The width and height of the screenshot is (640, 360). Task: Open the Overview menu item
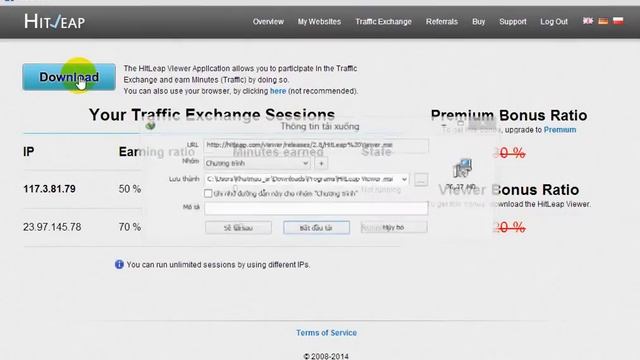tap(268, 22)
